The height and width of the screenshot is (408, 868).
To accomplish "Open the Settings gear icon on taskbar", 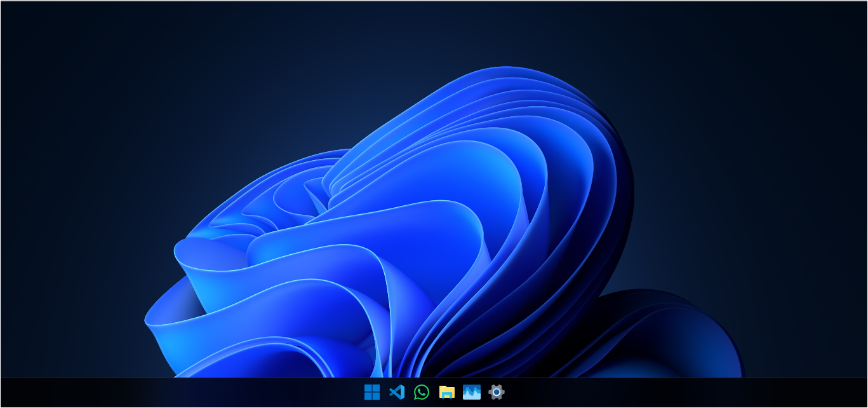I will (x=497, y=392).
